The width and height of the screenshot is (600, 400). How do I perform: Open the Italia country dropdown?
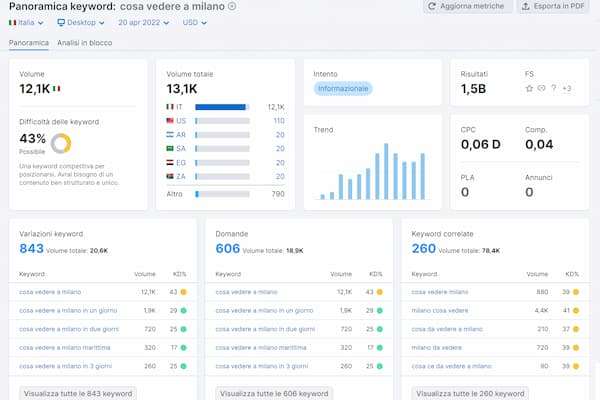27,22
